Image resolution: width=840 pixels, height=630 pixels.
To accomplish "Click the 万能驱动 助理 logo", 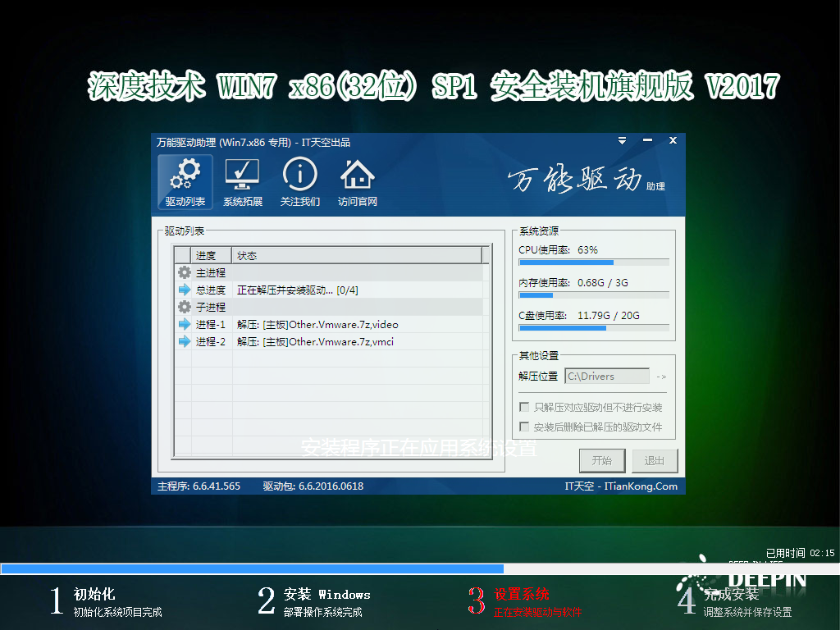I will click(586, 180).
